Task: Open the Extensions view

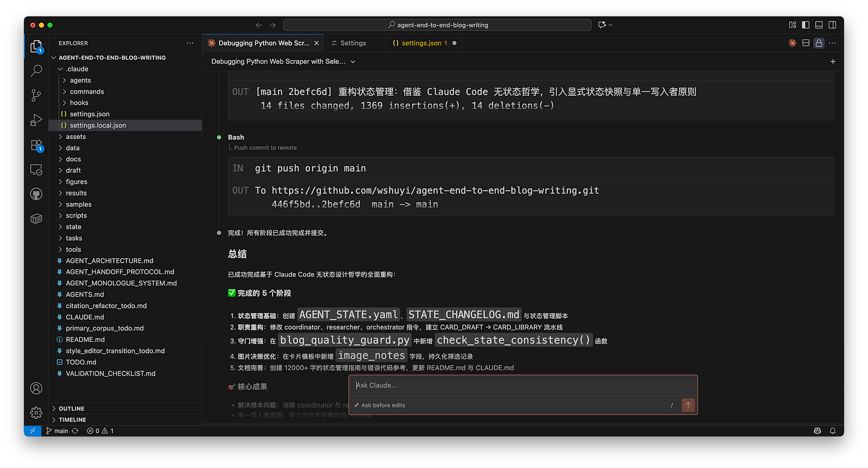Action: click(x=36, y=145)
